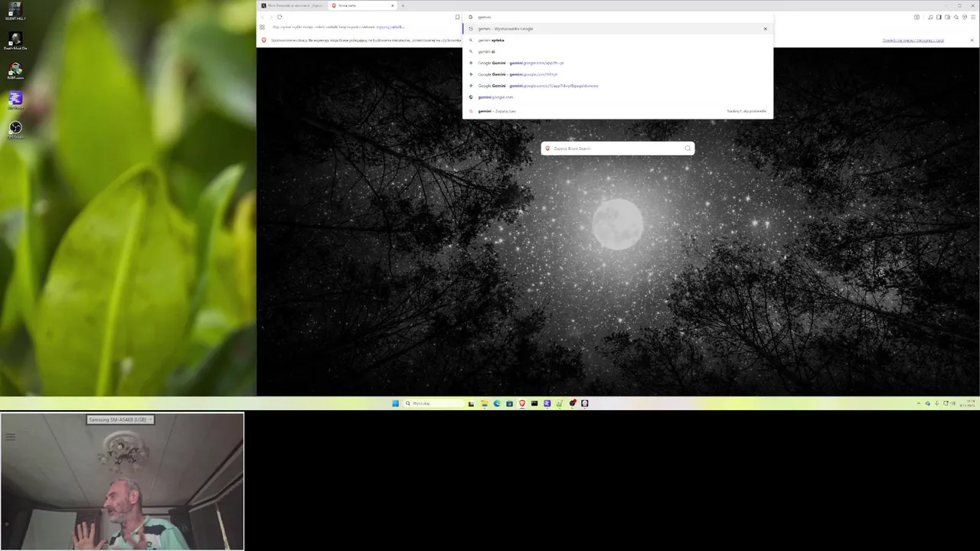The image size is (980, 551).
Task: Click the learn more link in notification bar
Action: coord(913,41)
